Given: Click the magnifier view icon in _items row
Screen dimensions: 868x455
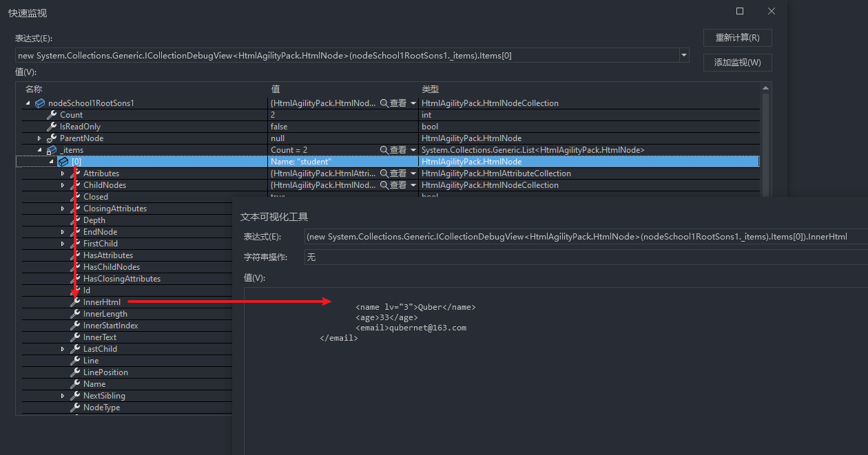Looking at the screenshot, I should coord(384,150).
